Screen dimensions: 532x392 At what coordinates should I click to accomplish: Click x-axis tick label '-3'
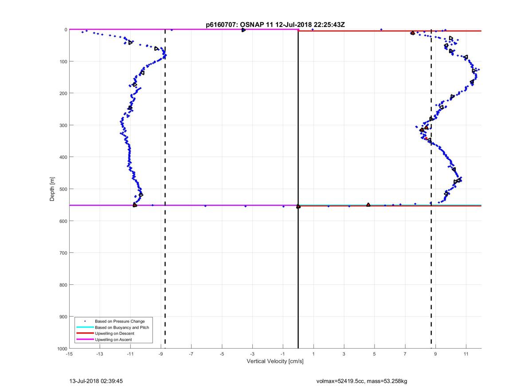coord(252,354)
